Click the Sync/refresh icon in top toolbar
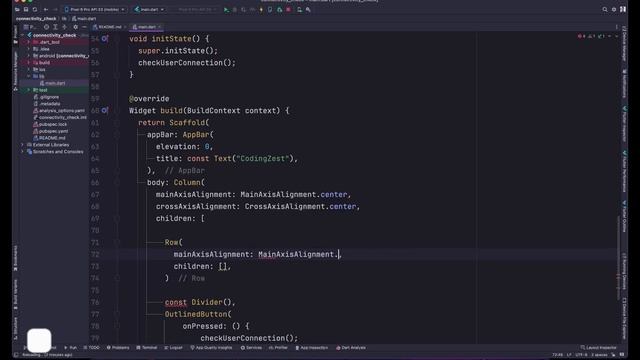The image size is (640, 360). click(x=35, y=9)
